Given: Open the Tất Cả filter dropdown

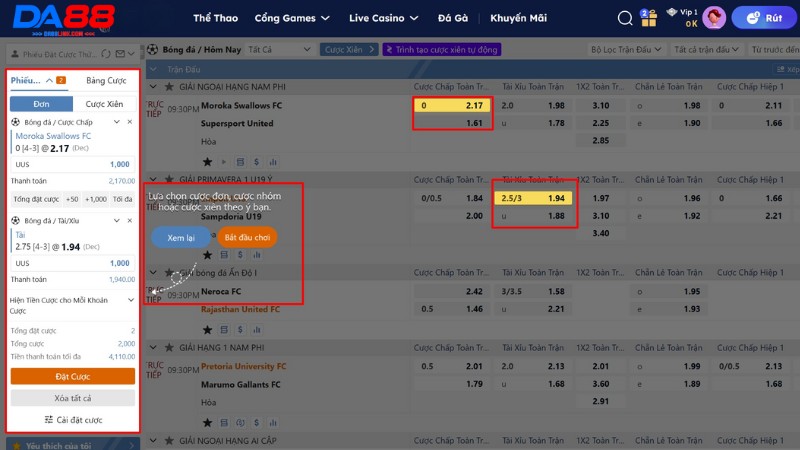Looking at the screenshot, I should pyautogui.click(x=279, y=49).
